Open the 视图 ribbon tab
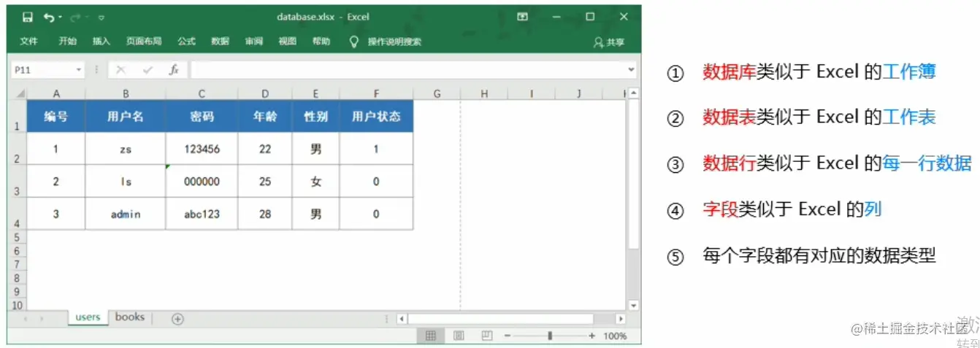This screenshot has height=348, width=980. [x=287, y=42]
